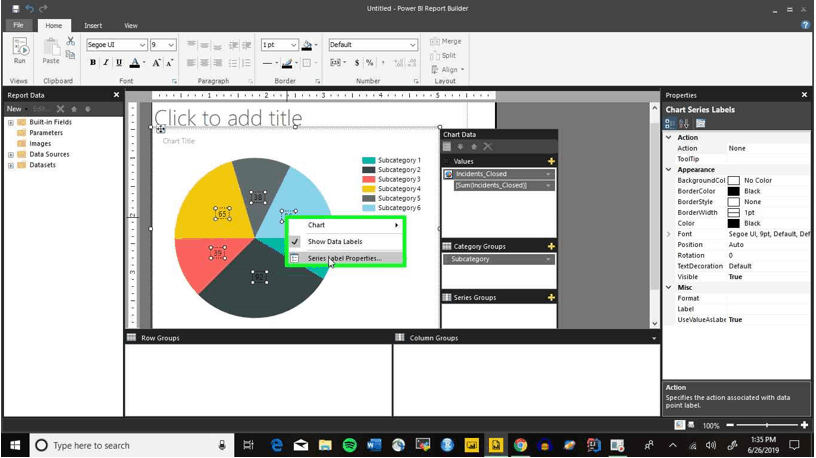Add a field with Category Groups plus icon

tap(551, 246)
